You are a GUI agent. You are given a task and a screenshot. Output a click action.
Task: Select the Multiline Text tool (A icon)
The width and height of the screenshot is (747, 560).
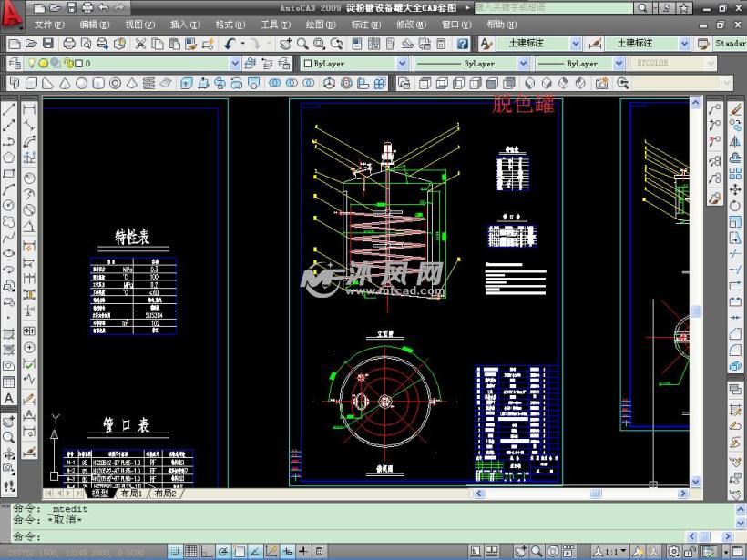[x=9, y=399]
